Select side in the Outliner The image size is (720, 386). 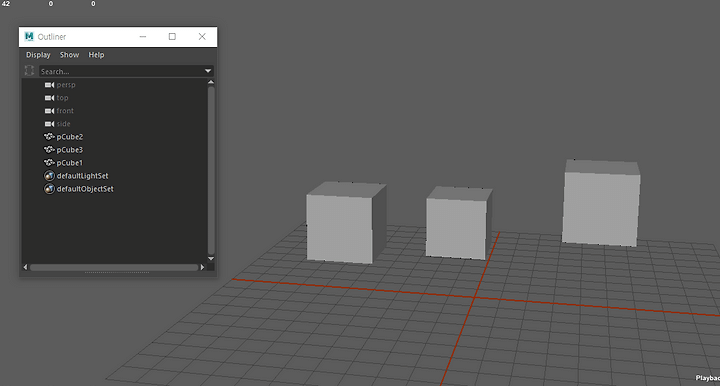point(63,124)
